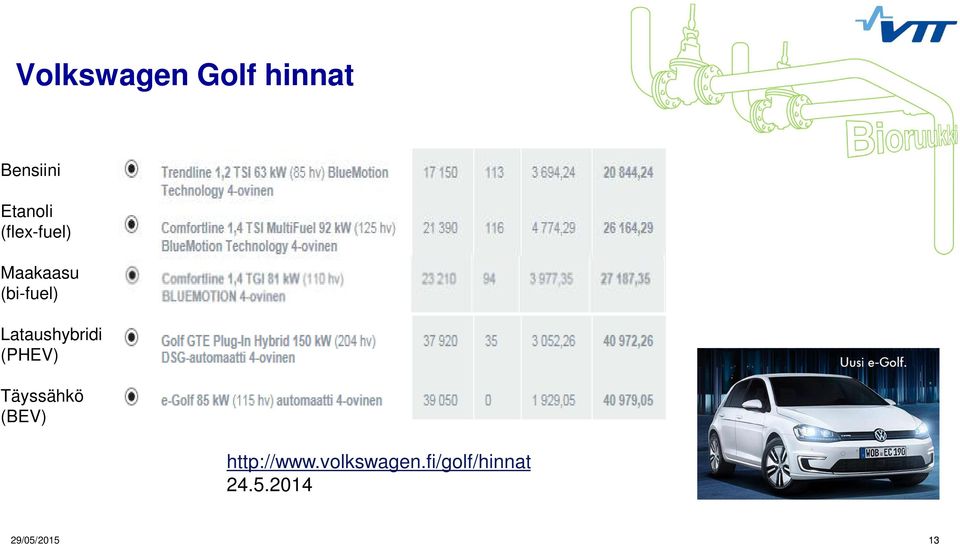Click the Maakaasu (bi-fuel) label
960x544 pixels.
(40, 283)
